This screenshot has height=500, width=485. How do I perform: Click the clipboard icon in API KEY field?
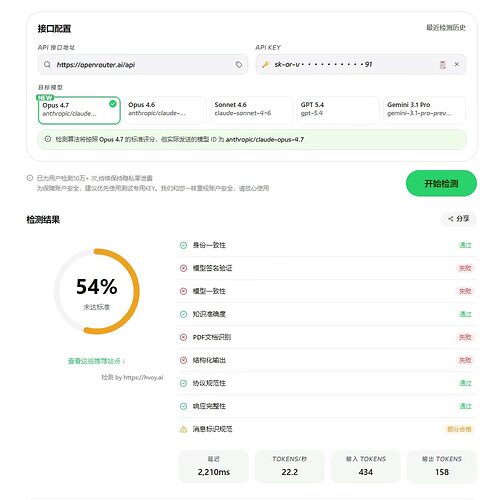click(443, 64)
